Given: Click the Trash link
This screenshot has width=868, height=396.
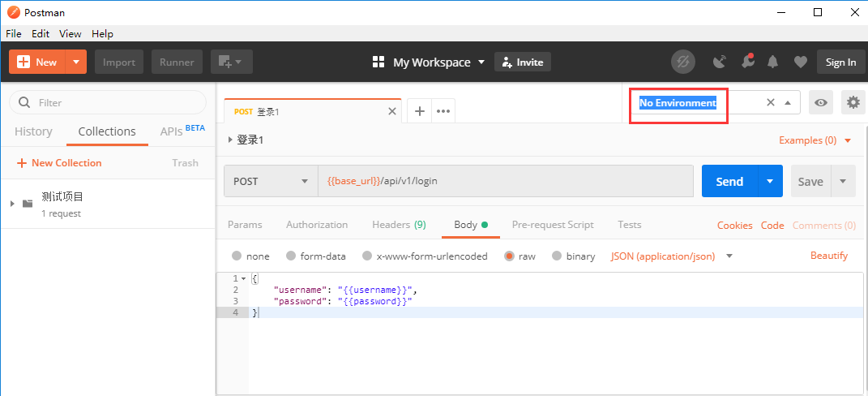Looking at the screenshot, I should (185, 162).
